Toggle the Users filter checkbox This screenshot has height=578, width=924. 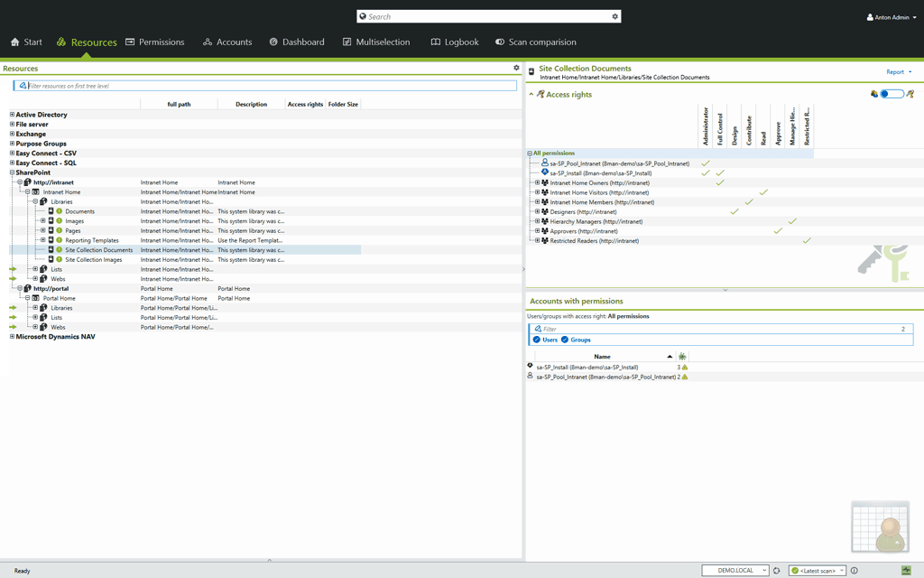pos(536,340)
